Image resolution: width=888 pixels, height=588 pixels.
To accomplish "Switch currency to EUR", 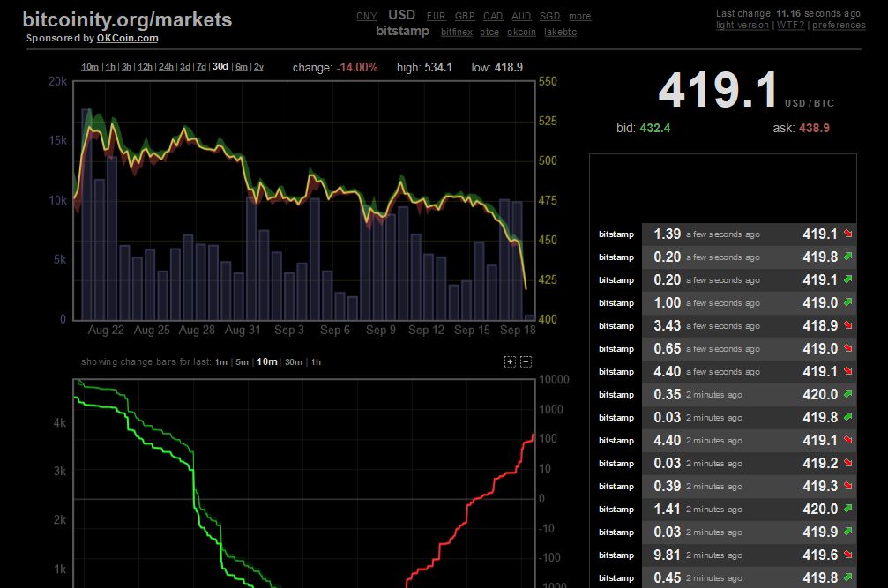I will coord(437,17).
